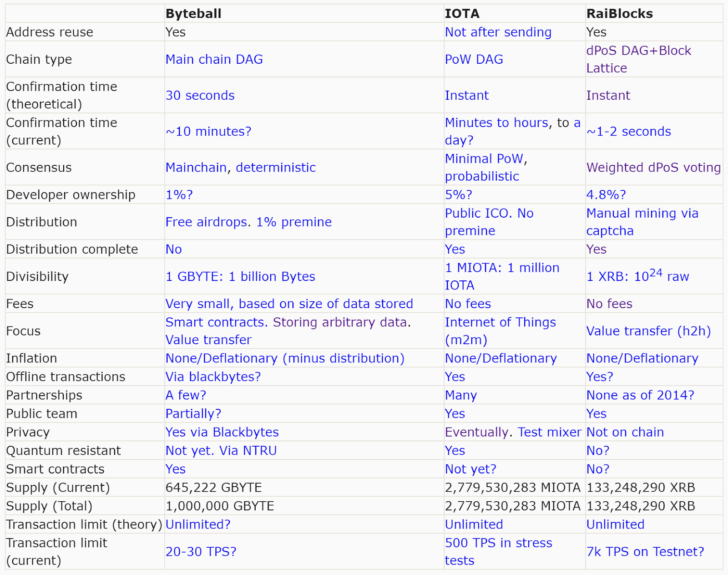The height and width of the screenshot is (575, 728).
Task: Click the '30 seconds' link
Action: click(200, 95)
